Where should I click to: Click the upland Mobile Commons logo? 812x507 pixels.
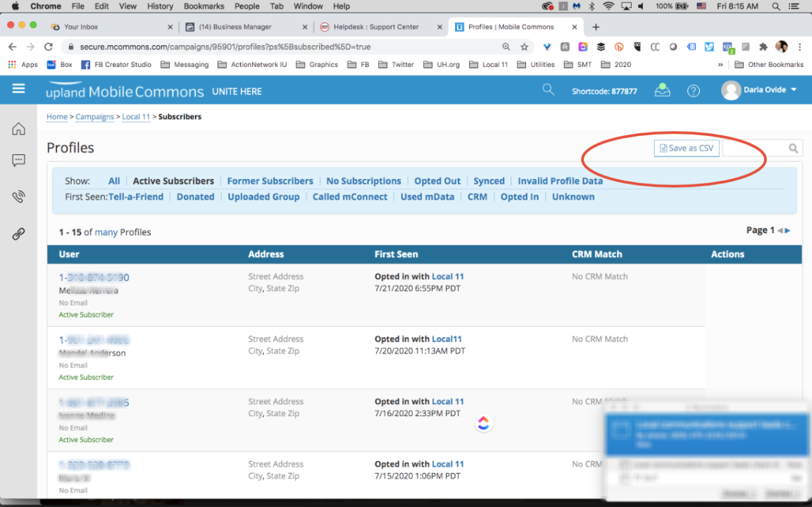click(x=124, y=91)
